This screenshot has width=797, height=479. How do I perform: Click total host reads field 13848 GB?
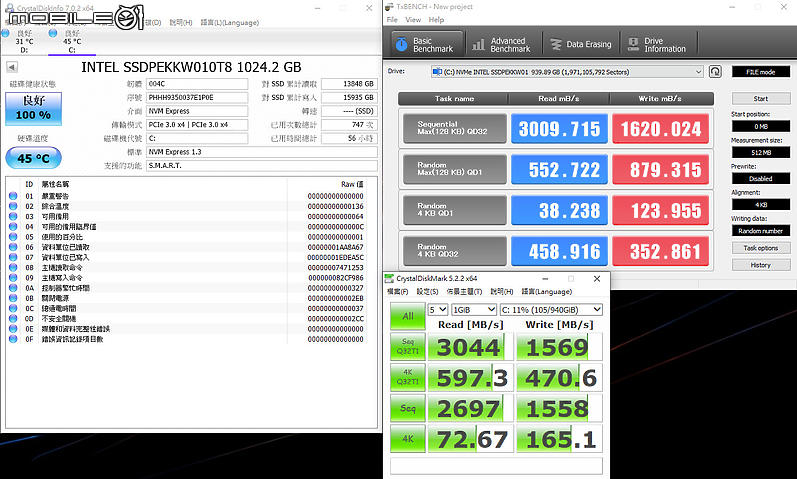[x=349, y=84]
